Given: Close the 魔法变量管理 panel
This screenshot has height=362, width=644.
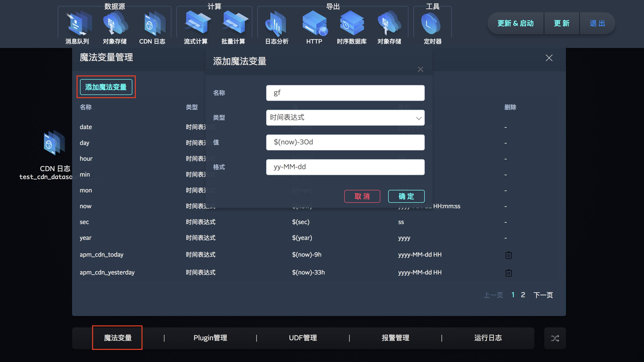Looking at the screenshot, I should click(x=549, y=58).
